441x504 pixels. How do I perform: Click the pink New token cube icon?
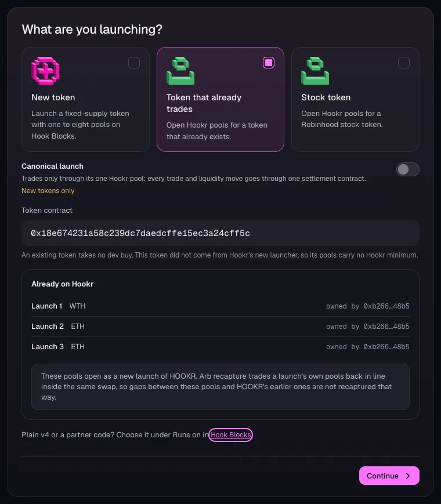click(x=45, y=71)
